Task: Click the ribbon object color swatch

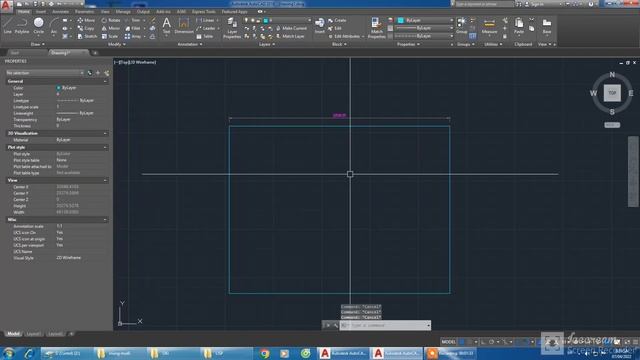Action: 400,20
